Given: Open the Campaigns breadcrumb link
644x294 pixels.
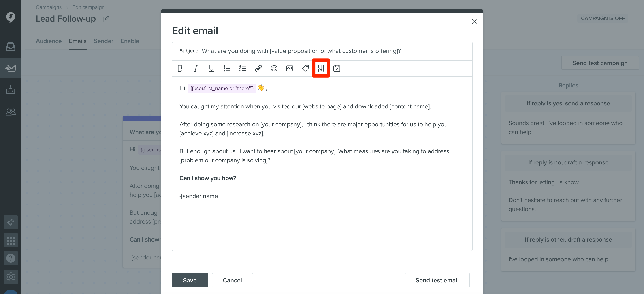Looking at the screenshot, I should tap(49, 7).
